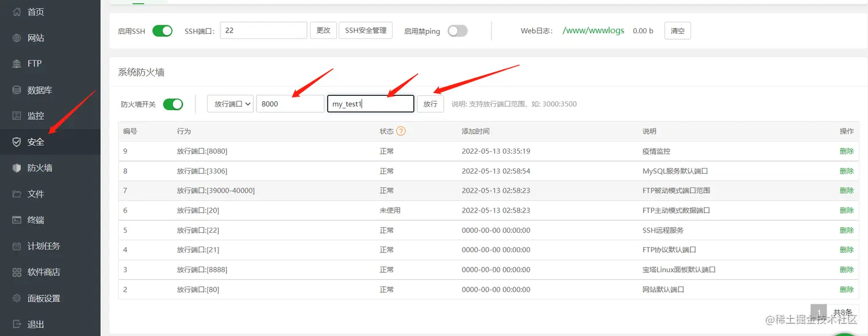Click the monitor icon beside 监控
This screenshot has width=868, height=336.
(17, 116)
